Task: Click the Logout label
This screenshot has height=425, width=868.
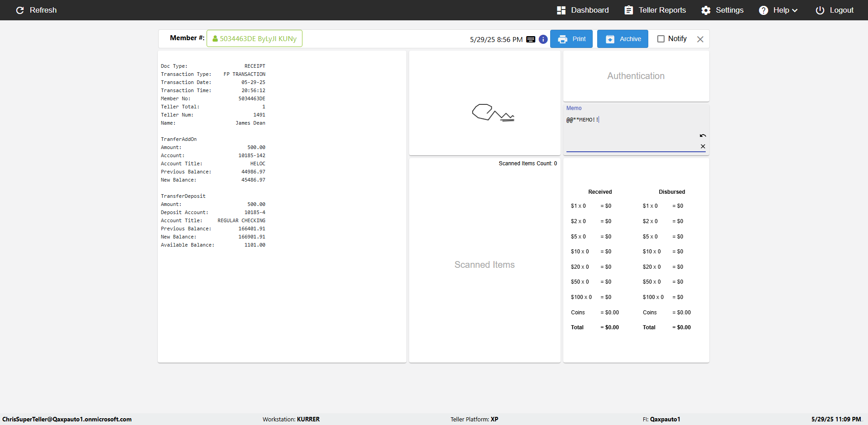Action: tap(841, 10)
